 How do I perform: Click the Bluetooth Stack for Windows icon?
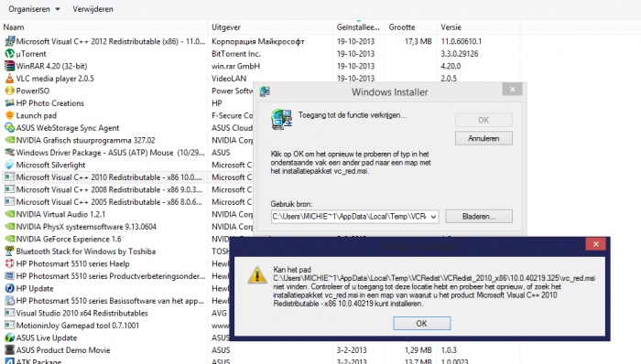tap(9, 251)
